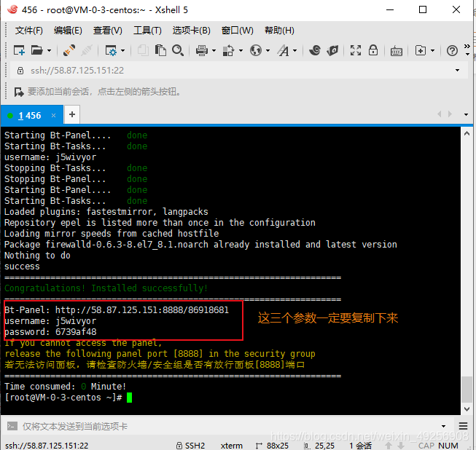Click the tab scroll right arrow

point(450,114)
